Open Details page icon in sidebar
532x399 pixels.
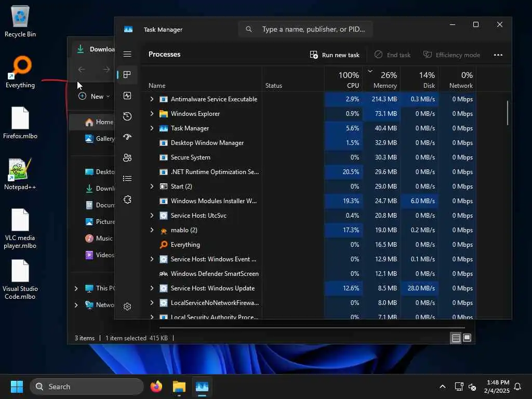point(127,179)
